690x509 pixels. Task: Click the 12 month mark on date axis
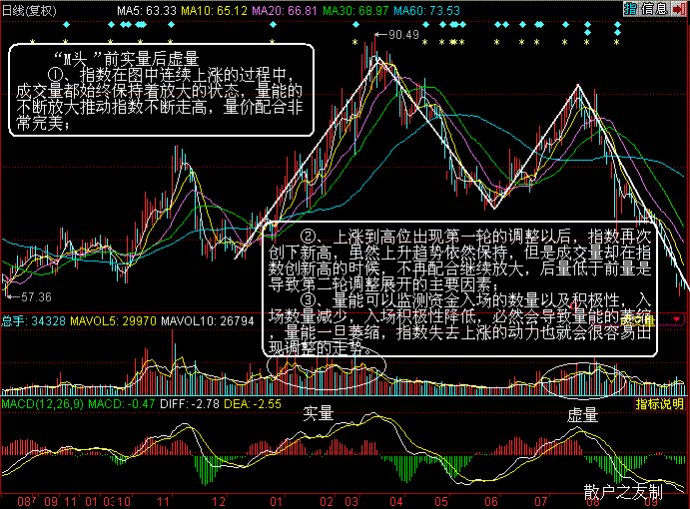219,502
